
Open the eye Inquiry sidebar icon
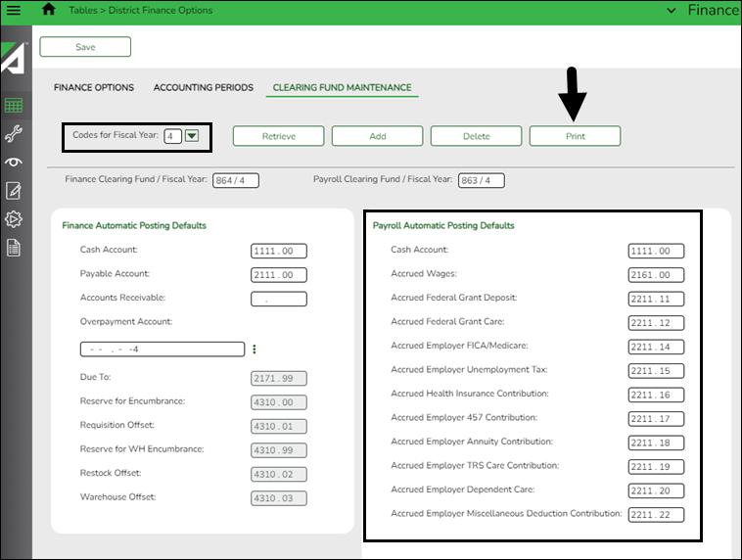(x=14, y=162)
